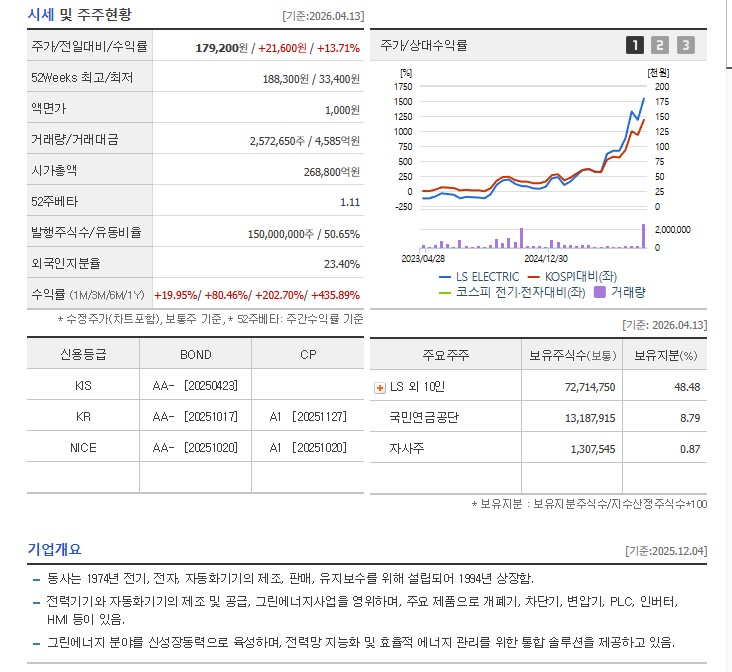Click the stock price chart area
This screenshot has height=672, width=732.
click(532, 147)
